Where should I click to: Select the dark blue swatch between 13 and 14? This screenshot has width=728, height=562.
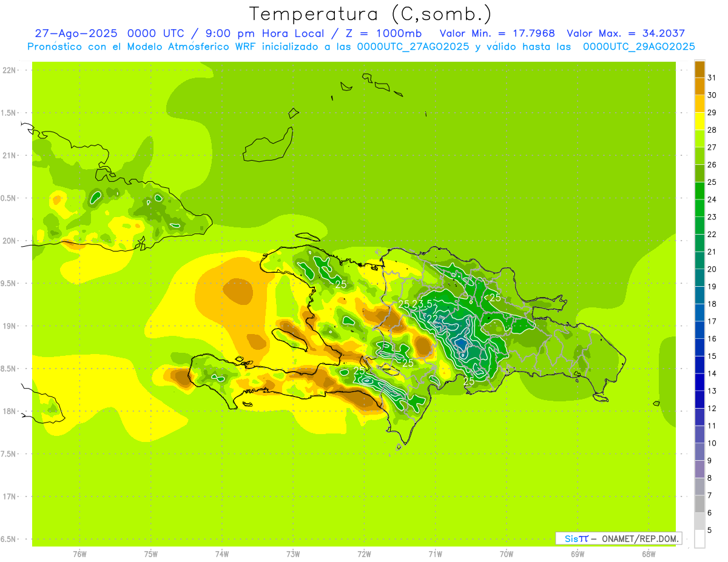pos(699,382)
